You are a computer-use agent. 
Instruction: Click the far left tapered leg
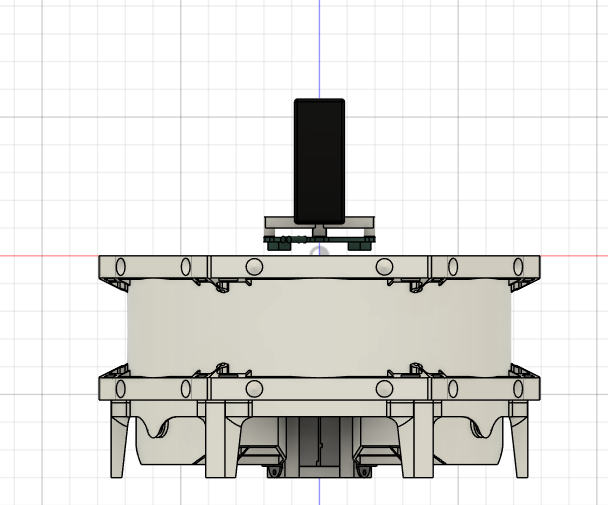(x=119, y=439)
